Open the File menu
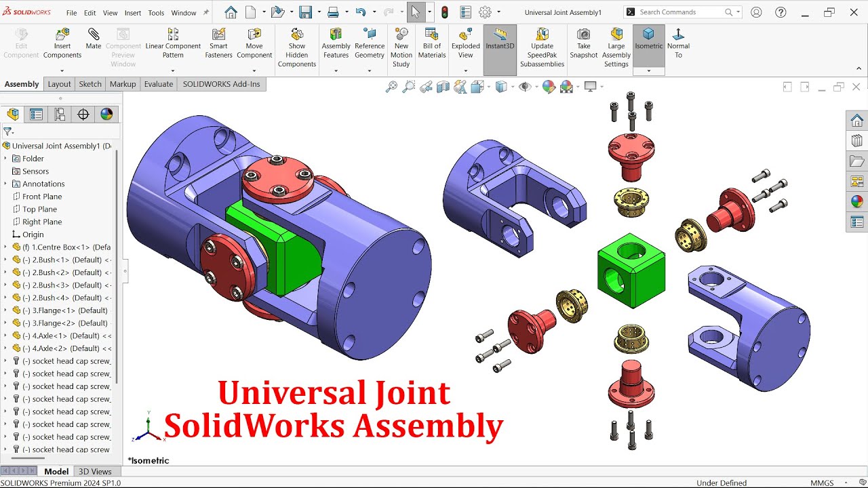 click(71, 13)
